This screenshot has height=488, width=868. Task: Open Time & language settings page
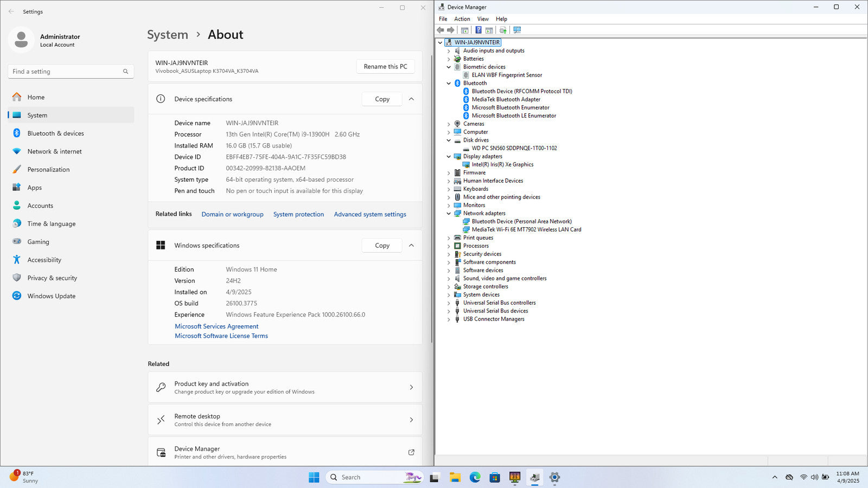coord(71,223)
